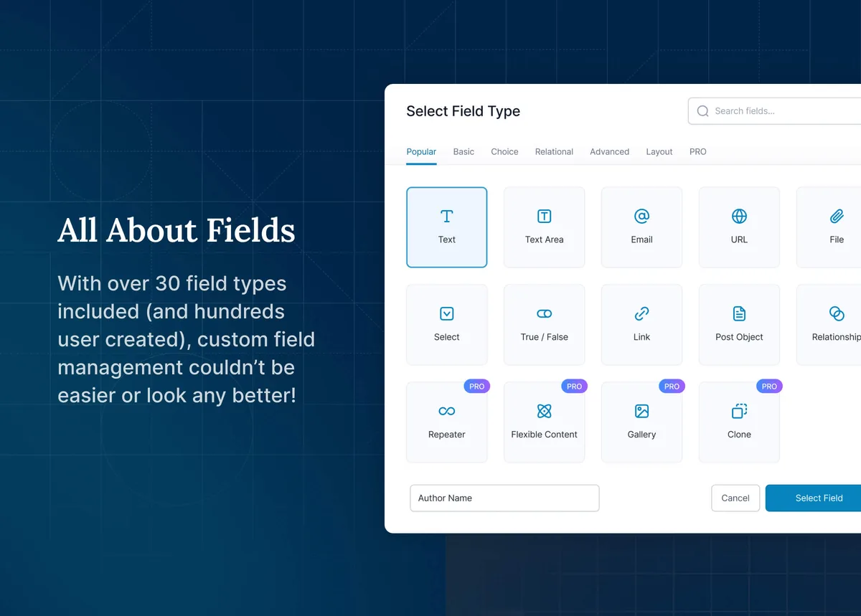
Task: Click the 'URL' label
Action: coord(739,240)
